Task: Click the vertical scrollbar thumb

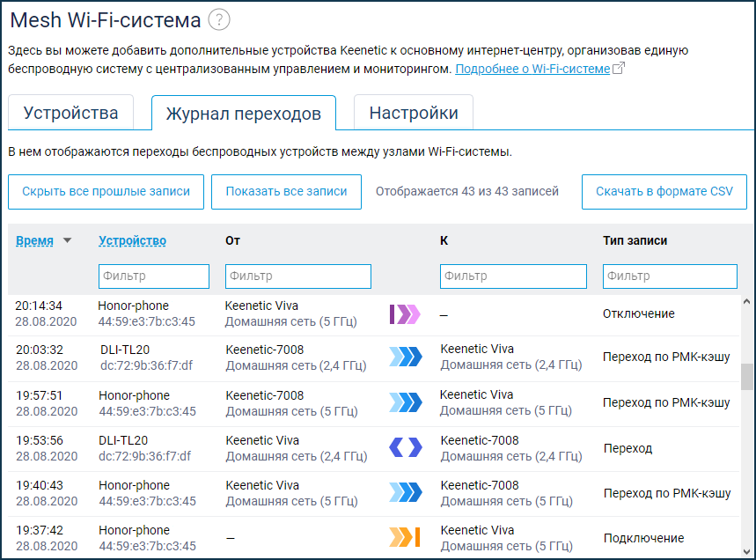Action: [x=747, y=377]
